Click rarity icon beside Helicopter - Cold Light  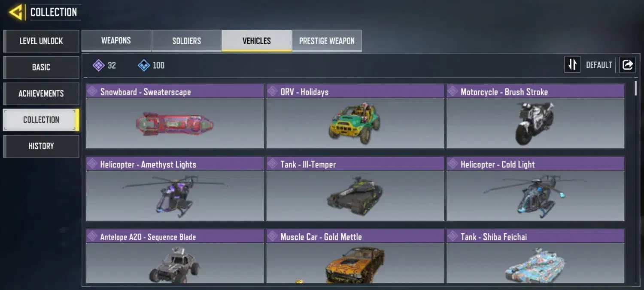point(453,164)
